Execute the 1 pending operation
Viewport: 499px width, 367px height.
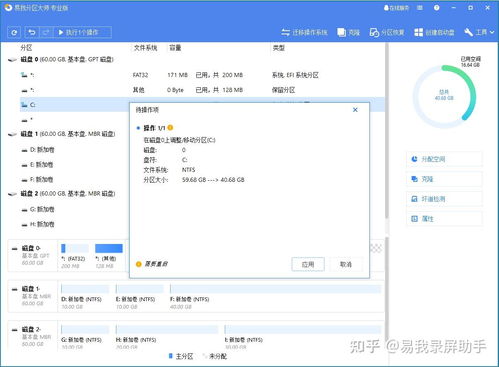[82, 32]
